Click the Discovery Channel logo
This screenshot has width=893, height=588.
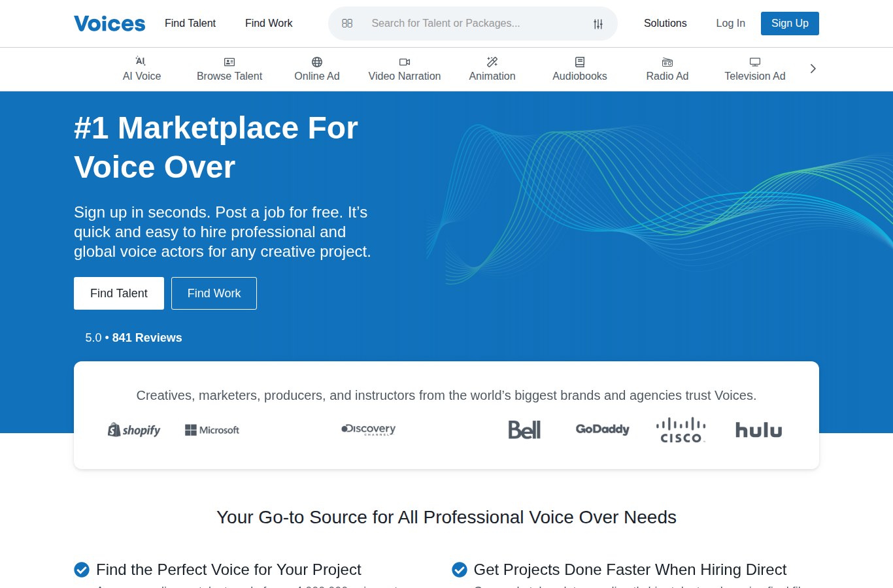coord(369,430)
